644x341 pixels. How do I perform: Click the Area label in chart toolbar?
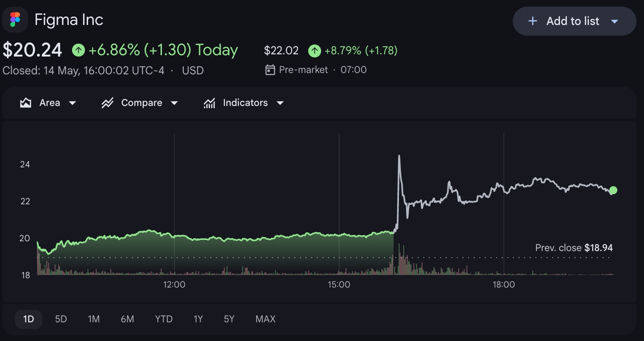[50, 103]
